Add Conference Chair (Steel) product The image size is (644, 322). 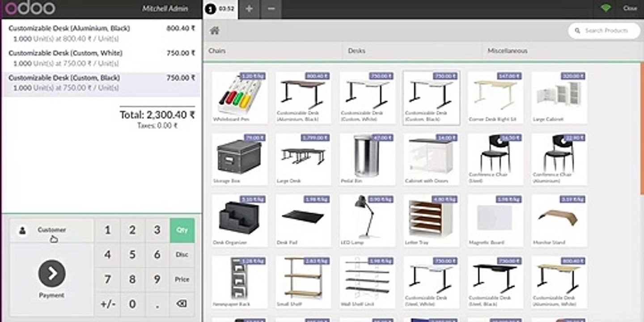496,159
